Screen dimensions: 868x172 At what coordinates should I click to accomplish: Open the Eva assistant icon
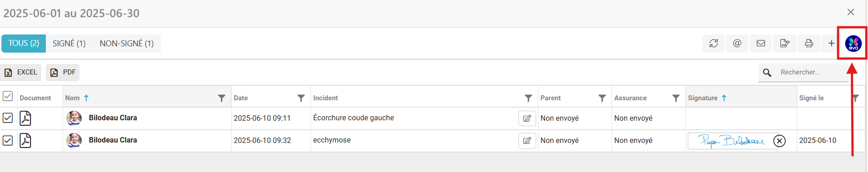click(853, 44)
